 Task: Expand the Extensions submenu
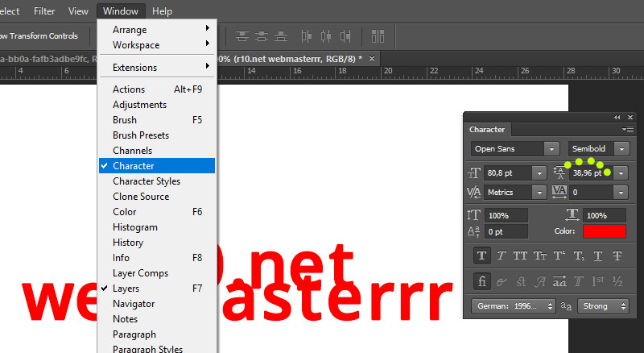click(x=157, y=68)
